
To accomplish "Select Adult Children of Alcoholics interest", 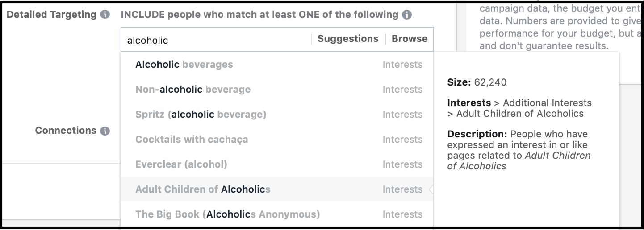I will (277, 189).
